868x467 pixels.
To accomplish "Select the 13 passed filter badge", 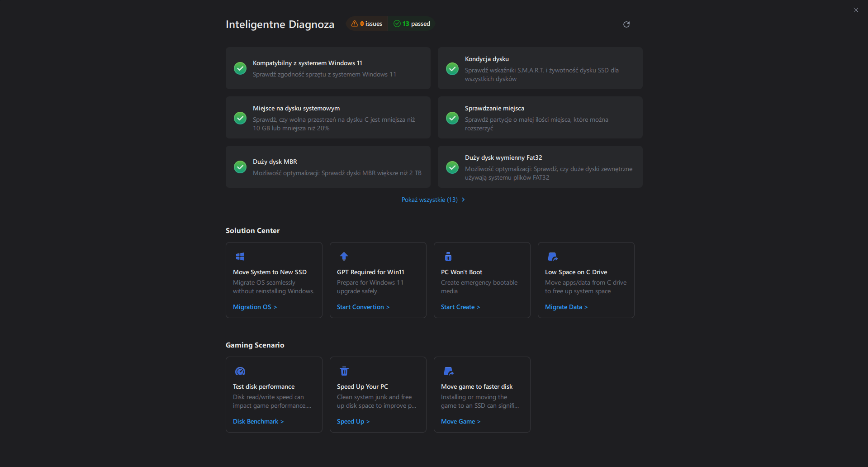I will click(x=412, y=24).
